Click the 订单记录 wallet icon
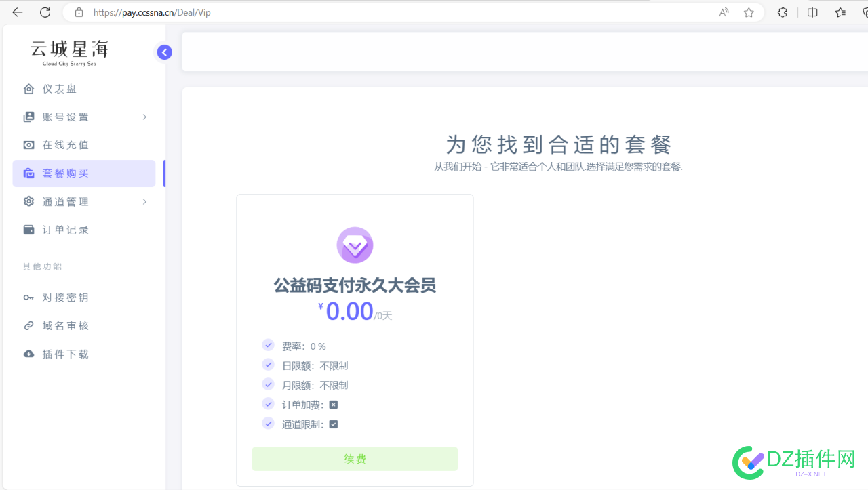868x490 pixels. [x=28, y=230]
